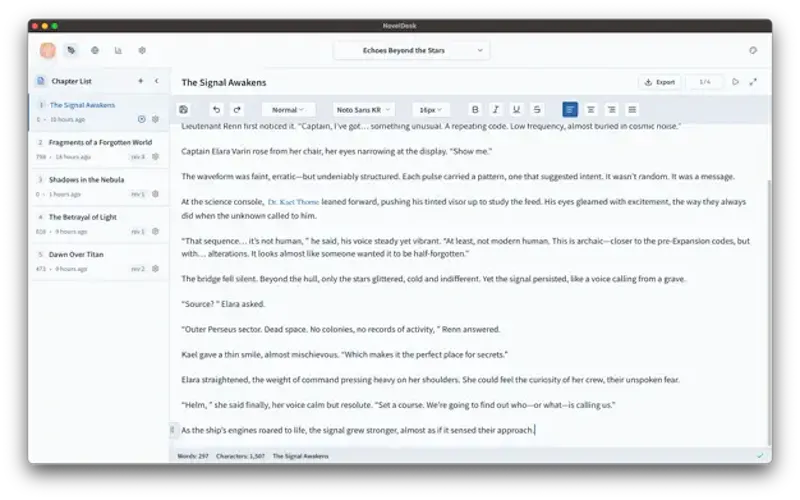
Task: Click rev badge on Shadows in the Nebula
Action: click(x=138, y=194)
